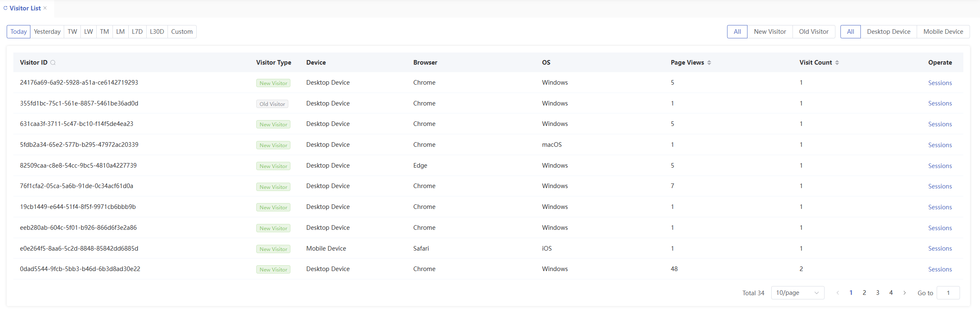The height and width of the screenshot is (309, 980).
Task: Sort table by Page Views
Action: click(709, 63)
